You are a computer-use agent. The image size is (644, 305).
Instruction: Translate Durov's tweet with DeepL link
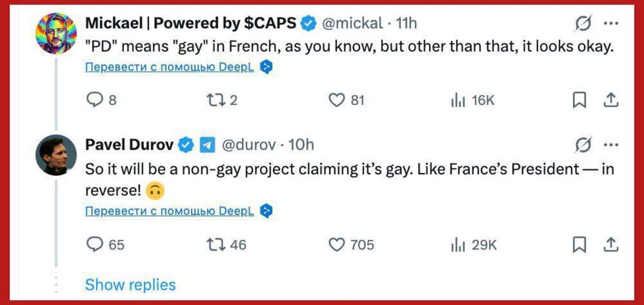[169, 212]
